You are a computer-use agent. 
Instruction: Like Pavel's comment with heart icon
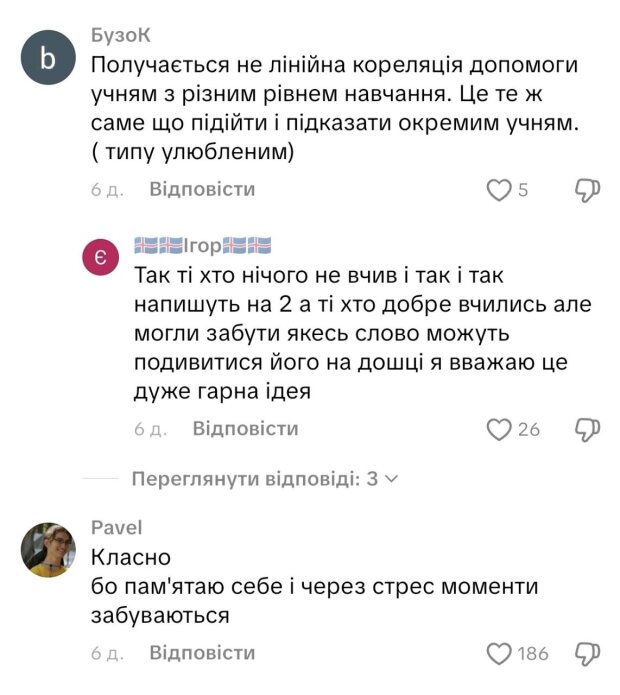coord(498,654)
